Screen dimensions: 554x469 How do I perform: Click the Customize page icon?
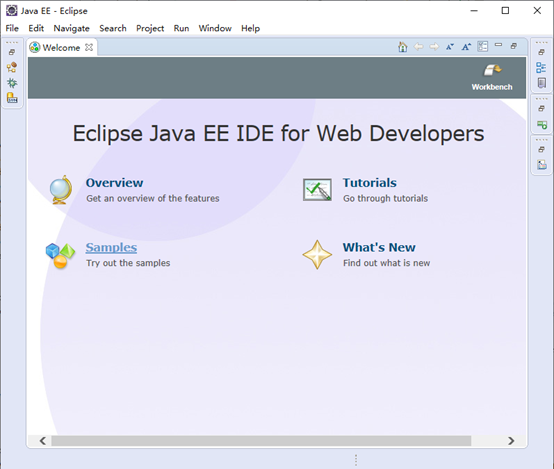tap(483, 46)
